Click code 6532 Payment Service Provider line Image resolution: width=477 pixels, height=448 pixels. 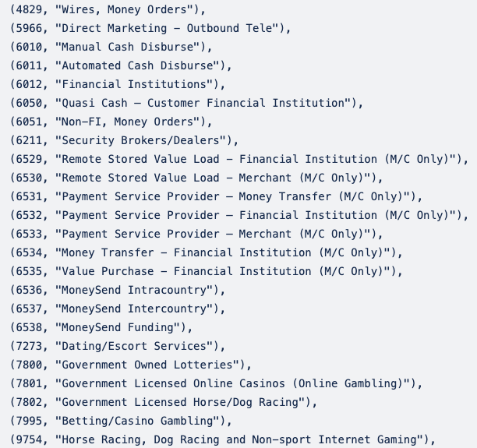239,215
